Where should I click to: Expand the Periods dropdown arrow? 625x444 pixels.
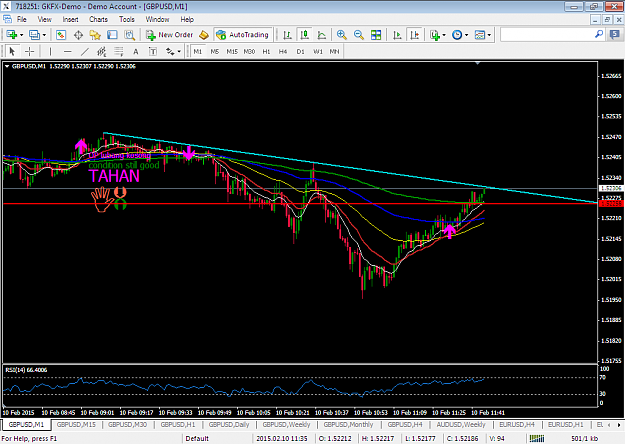tap(466, 35)
